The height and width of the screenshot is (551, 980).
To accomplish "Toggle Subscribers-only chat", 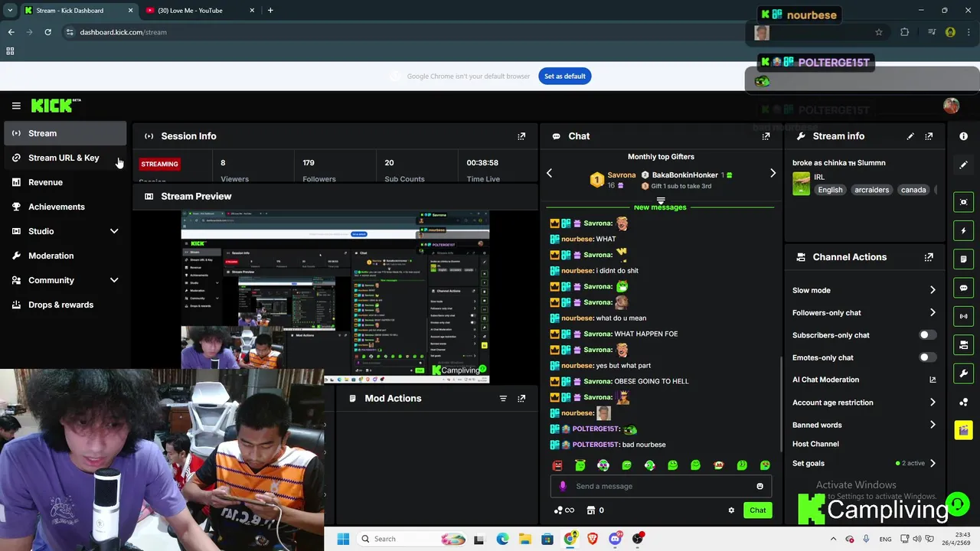I will click(926, 335).
